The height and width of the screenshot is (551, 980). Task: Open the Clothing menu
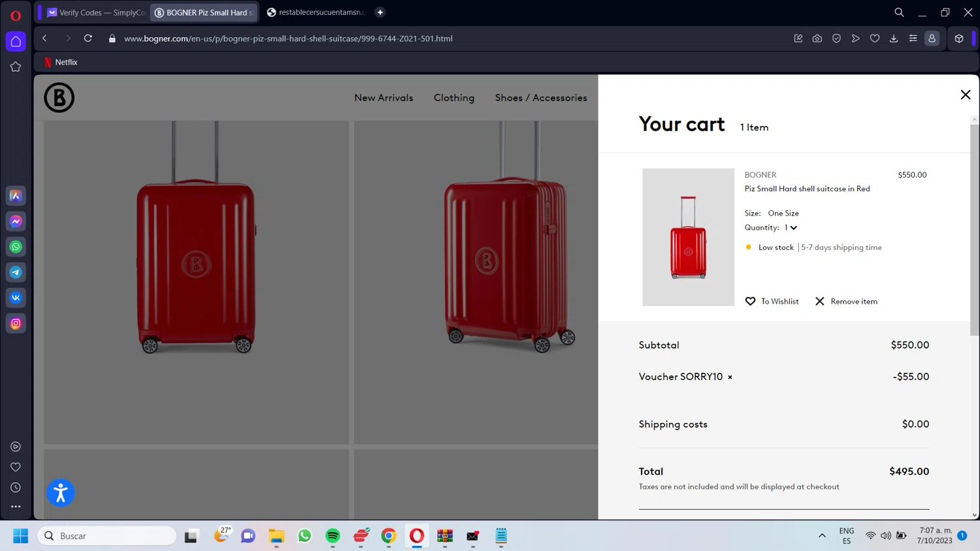[454, 98]
